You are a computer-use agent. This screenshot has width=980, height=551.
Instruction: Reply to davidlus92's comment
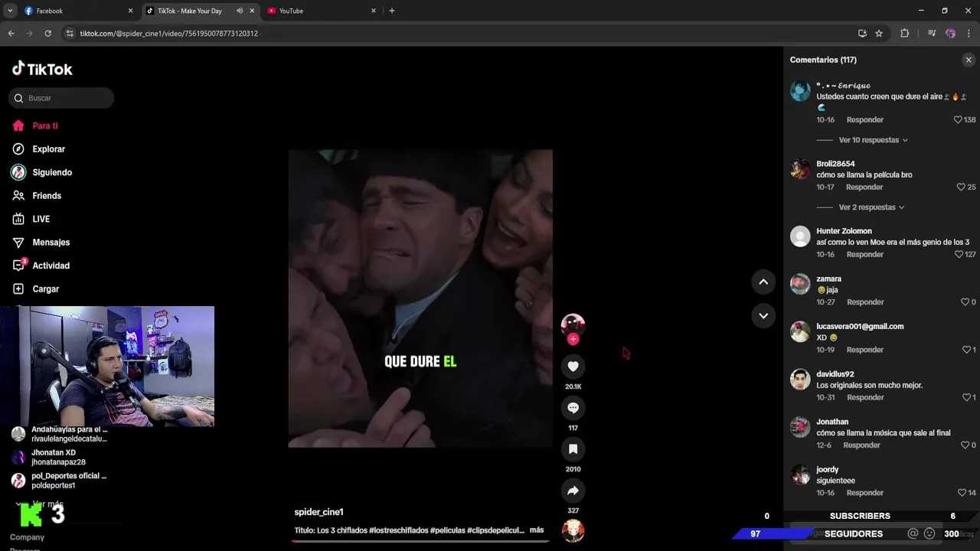[x=864, y=398]
